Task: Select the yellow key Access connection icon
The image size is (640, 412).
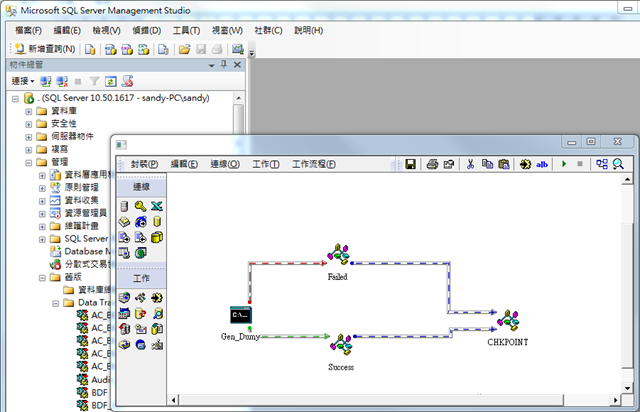Action: [140, 206]
